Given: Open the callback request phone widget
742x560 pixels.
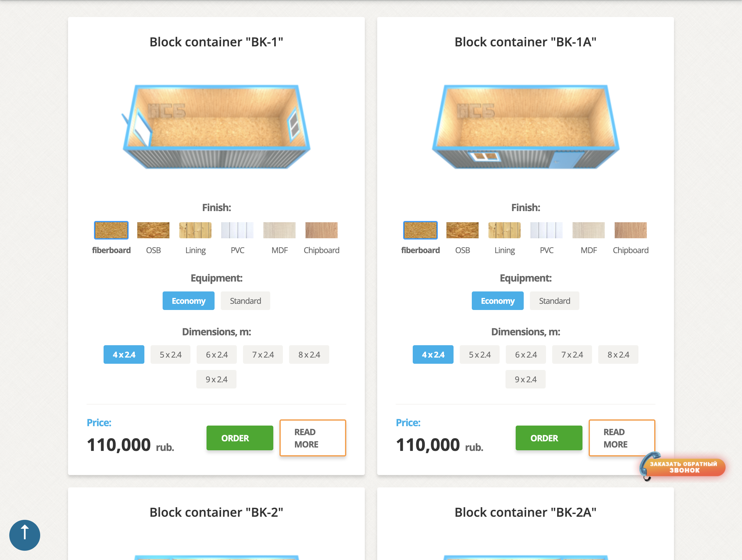Looking at the screenshot, I should point(682,466).
